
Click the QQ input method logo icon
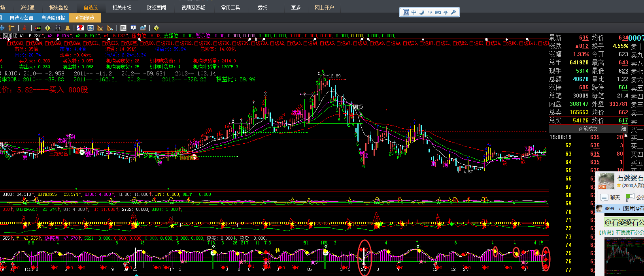click(x=406, y=12)
